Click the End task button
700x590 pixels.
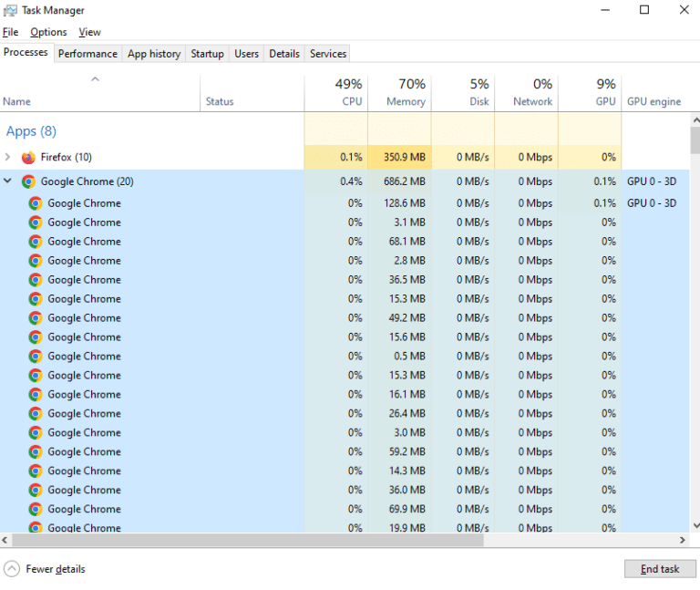click(x=659, y=569)
